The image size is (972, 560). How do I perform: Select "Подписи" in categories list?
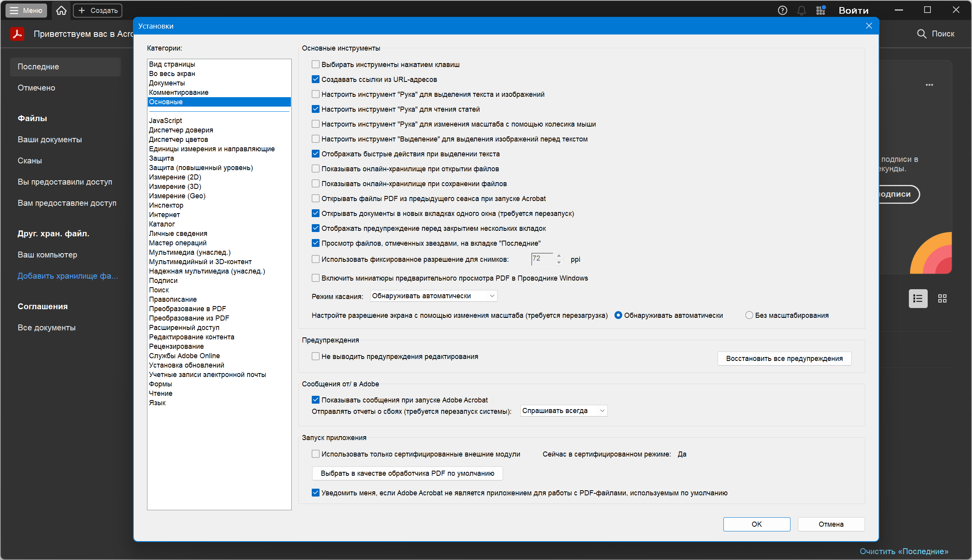163,281
